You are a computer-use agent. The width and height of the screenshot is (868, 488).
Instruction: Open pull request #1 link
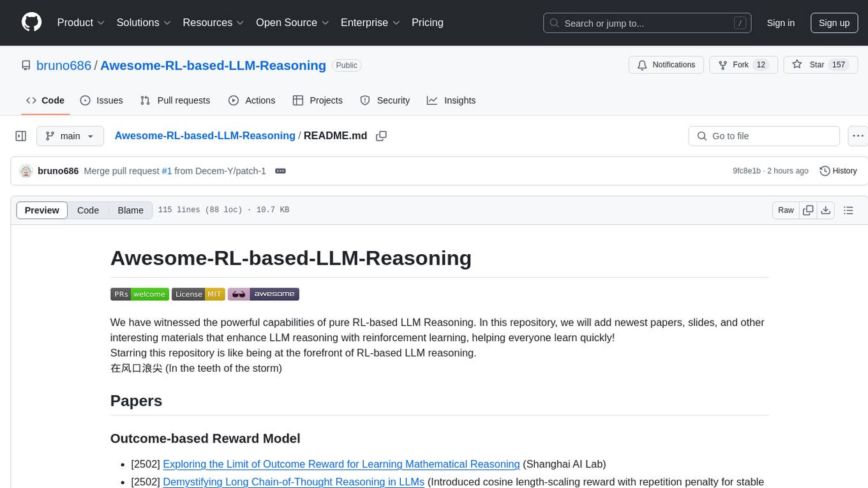tap(167, 171)
